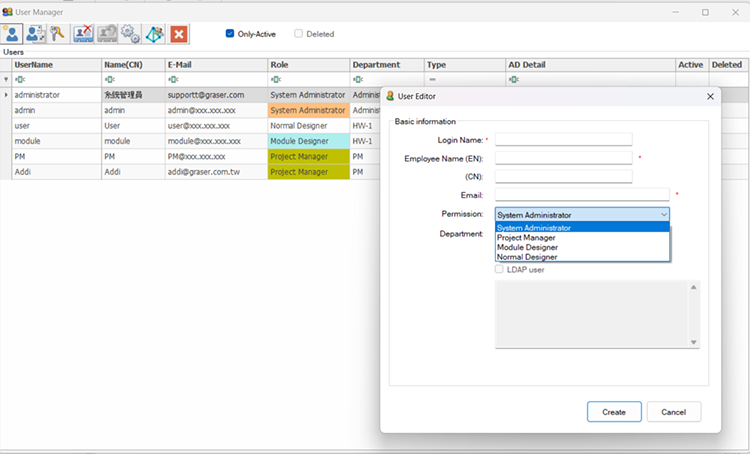Click the Login Name input field
750x454 pixels.
coord(563,139)
